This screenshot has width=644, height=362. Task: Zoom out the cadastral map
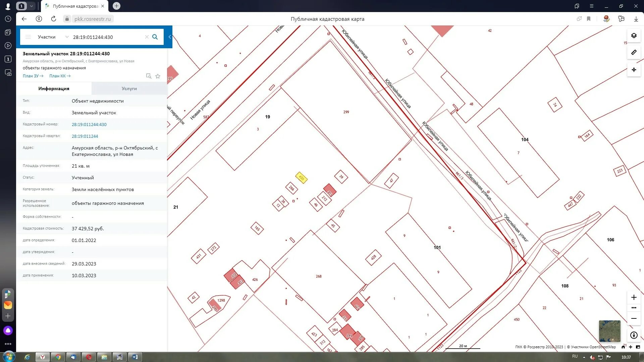(x=634, y=318)
